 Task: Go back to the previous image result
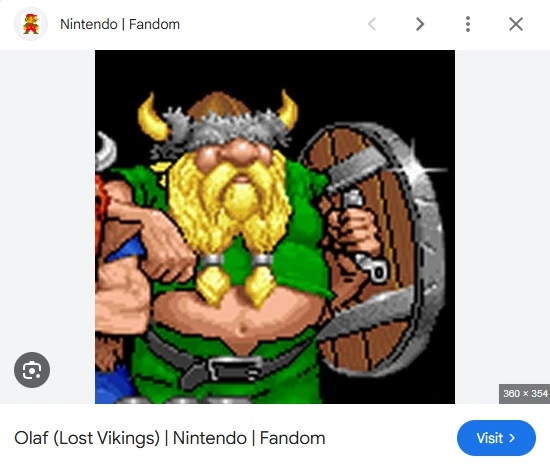(372, 24)
